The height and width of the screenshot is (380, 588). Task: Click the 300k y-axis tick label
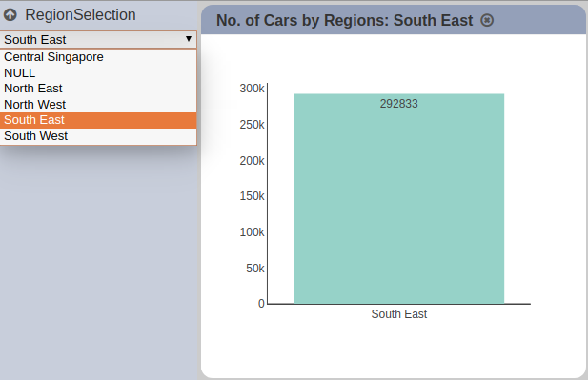[x=252, y=89]
